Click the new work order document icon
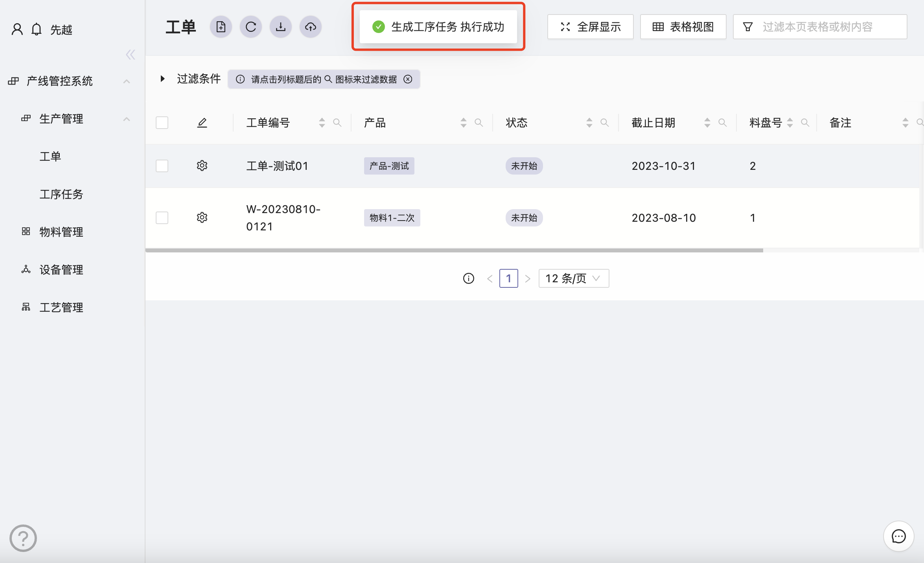 (x=221, y=27)
